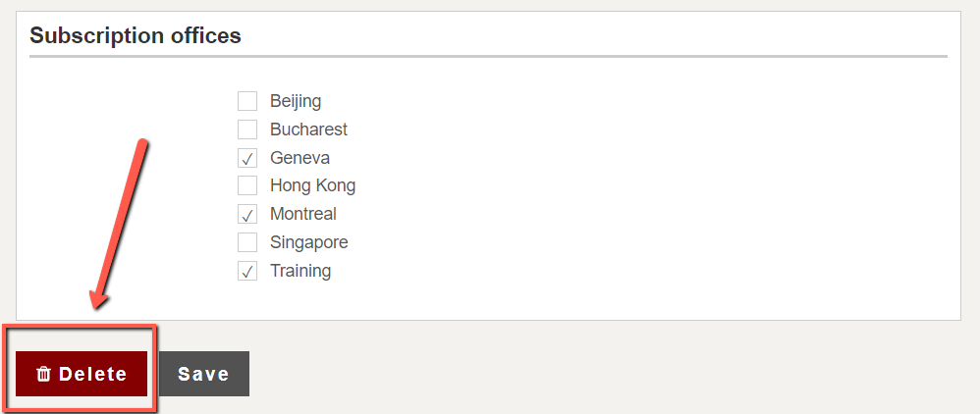Disable the Training checkbox

tap(247, 271)
